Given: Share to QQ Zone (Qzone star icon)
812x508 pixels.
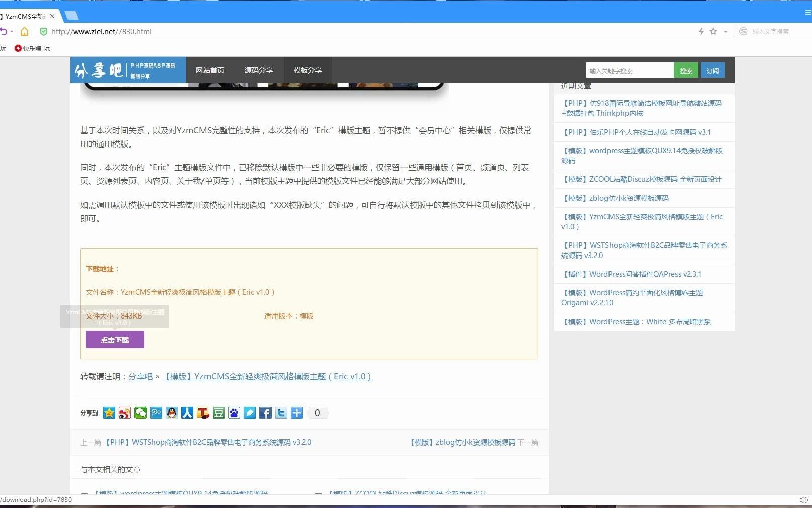Looking at the screenshot, I should pyautogui.click(x=109, y=413).
